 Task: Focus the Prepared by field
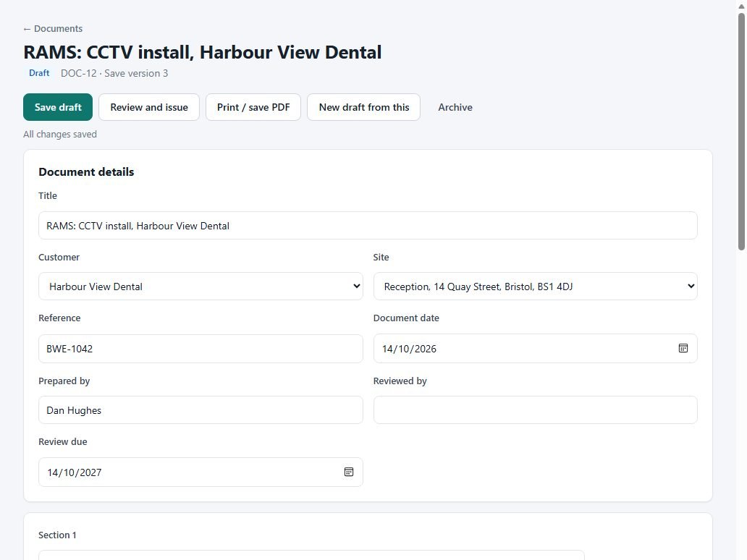[201, 410]
